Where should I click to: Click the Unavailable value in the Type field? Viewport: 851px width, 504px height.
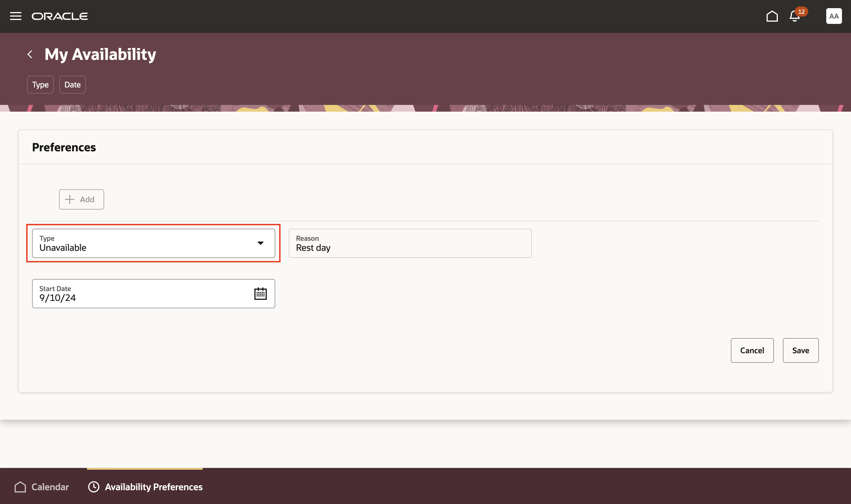(63, 248)
